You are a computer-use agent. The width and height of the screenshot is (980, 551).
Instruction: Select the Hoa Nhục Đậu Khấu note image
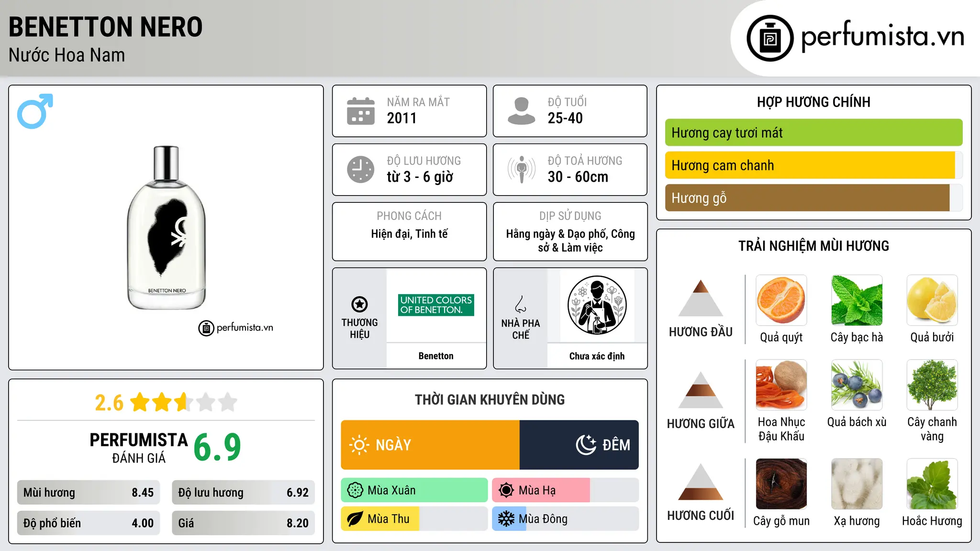[781, 385]
